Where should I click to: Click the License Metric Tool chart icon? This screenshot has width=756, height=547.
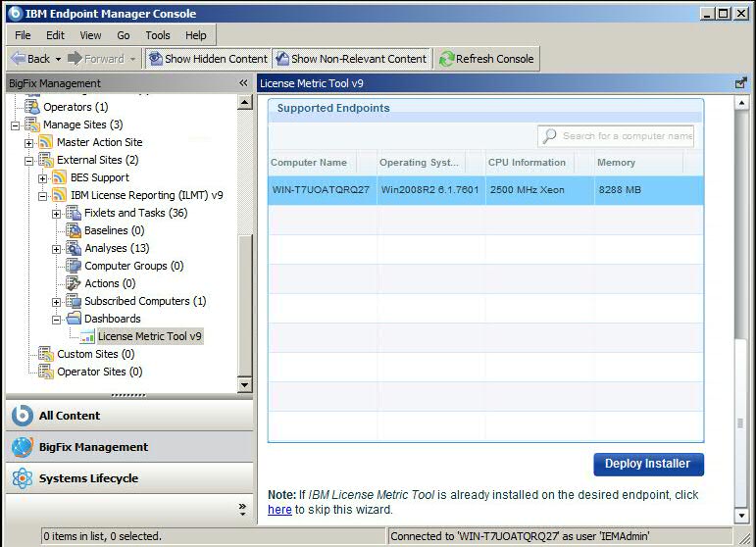coord(87,336)
